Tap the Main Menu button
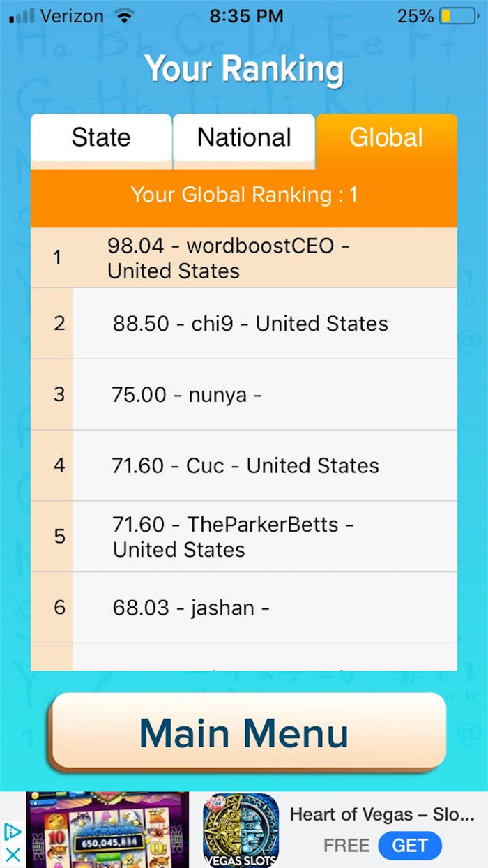The height and width of the screenshot is (868, 488). coord(244,732)
